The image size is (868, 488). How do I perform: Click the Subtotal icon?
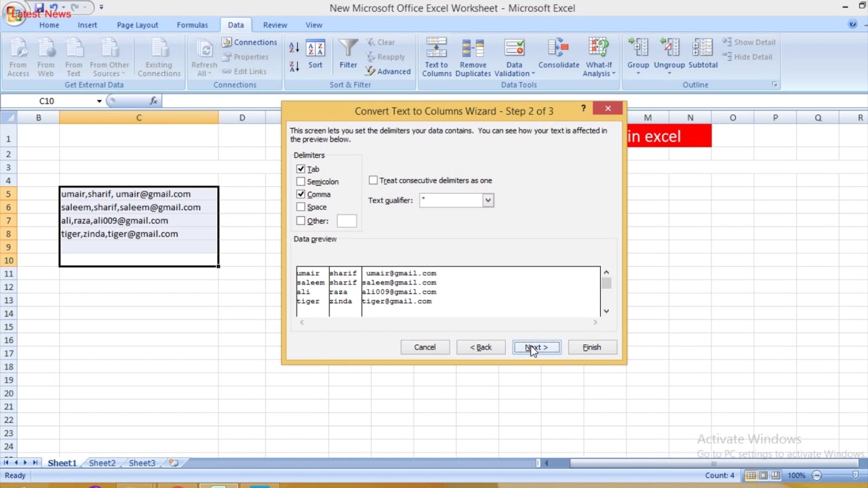pyautogui.click(x=703, y=47)
